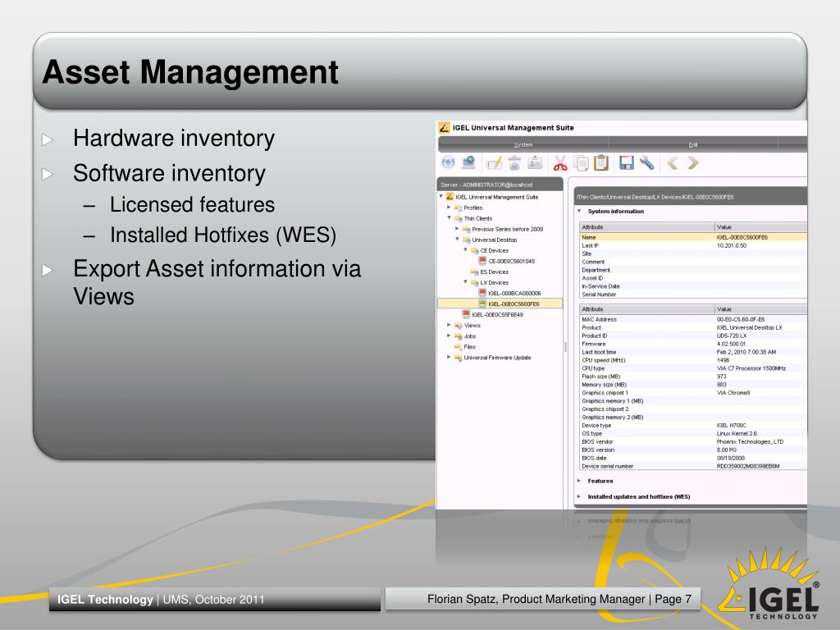Select Previous Series before 2009 folder
The width and height of the screenshot is (840, 630).
[507, 230]
